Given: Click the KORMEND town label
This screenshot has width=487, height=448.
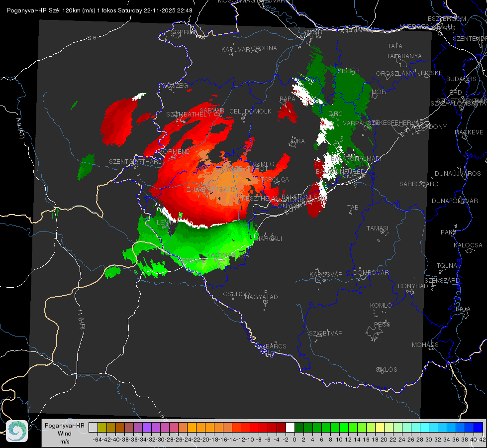Looking at the screenshot, I should (x=175, y=152).
